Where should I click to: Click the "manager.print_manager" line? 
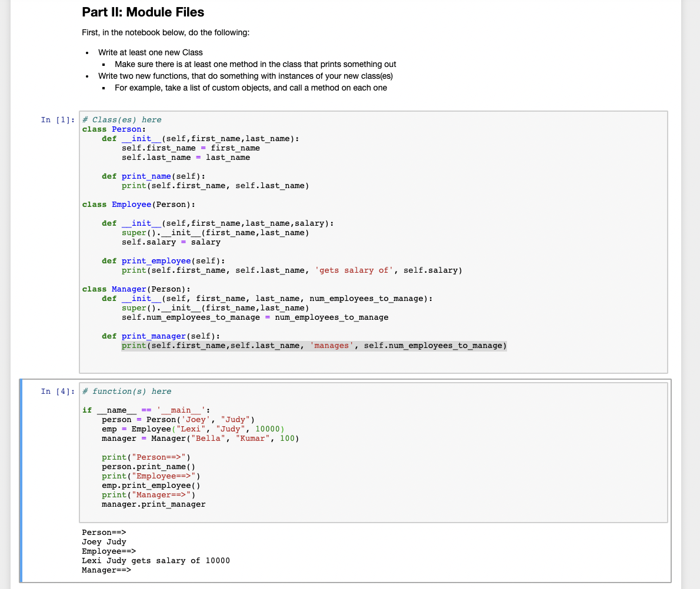coord(154,504)
